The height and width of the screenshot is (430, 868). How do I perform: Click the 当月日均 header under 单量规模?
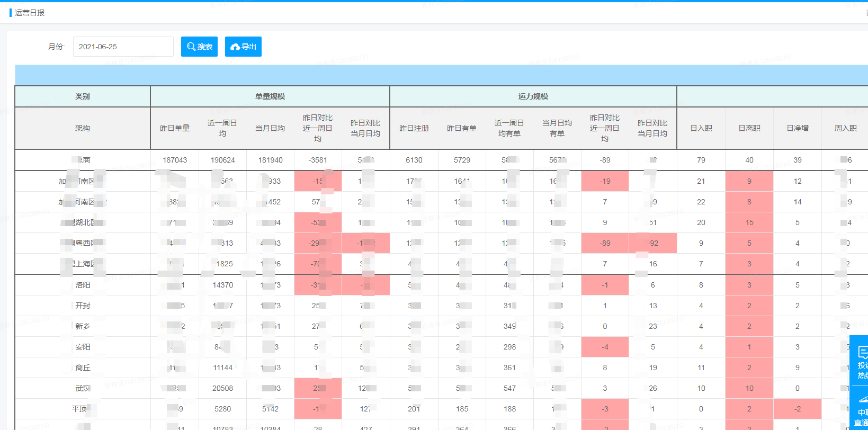[270, 128]
